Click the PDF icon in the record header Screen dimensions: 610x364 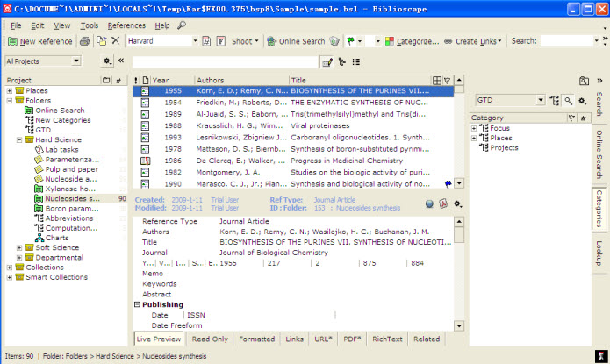[444, 203]
